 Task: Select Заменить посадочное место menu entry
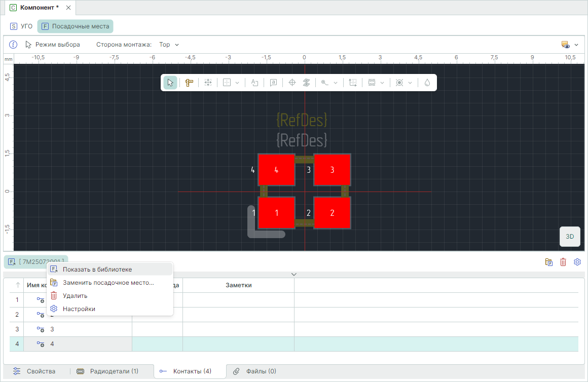108,283
